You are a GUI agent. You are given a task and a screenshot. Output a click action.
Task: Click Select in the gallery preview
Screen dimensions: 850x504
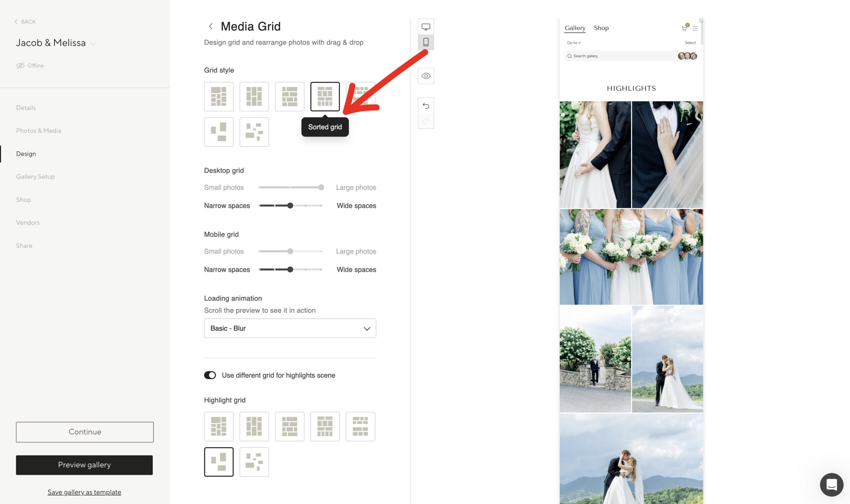pyautogui.click(x=690, y=43)
